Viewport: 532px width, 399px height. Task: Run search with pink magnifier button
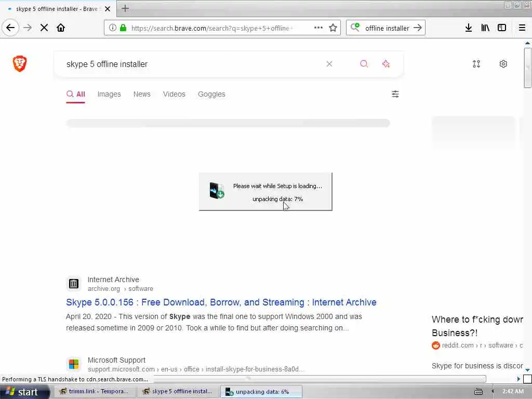pyautogui.click(x=364, y=64)
